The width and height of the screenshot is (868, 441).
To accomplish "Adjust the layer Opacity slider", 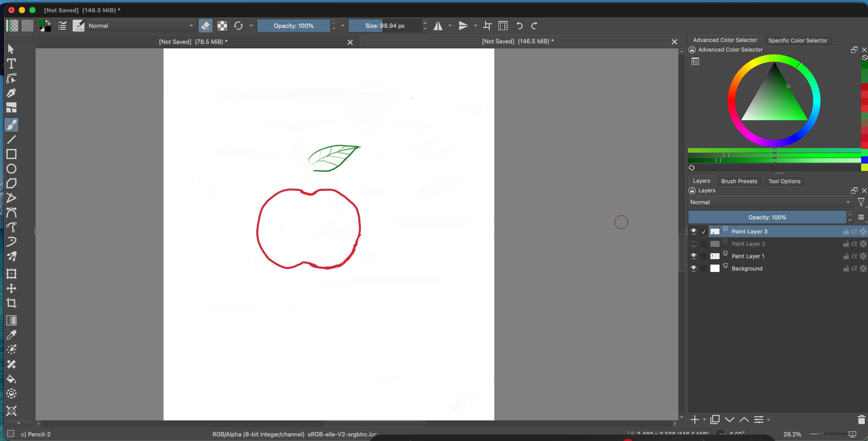I will coord(767,217).
